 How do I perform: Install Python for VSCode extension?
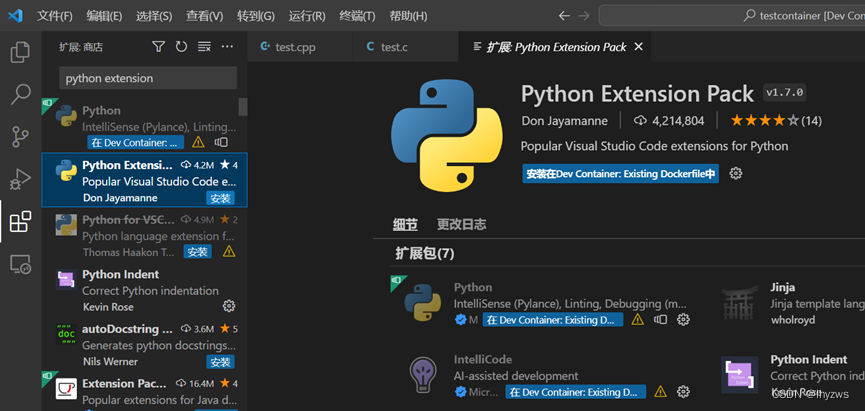(197, 252)
